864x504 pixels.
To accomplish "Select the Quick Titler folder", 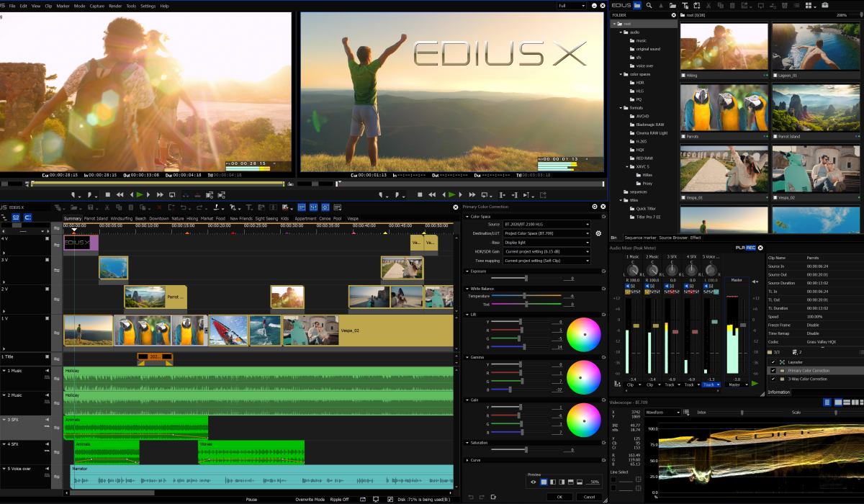I will pos(646,208).
